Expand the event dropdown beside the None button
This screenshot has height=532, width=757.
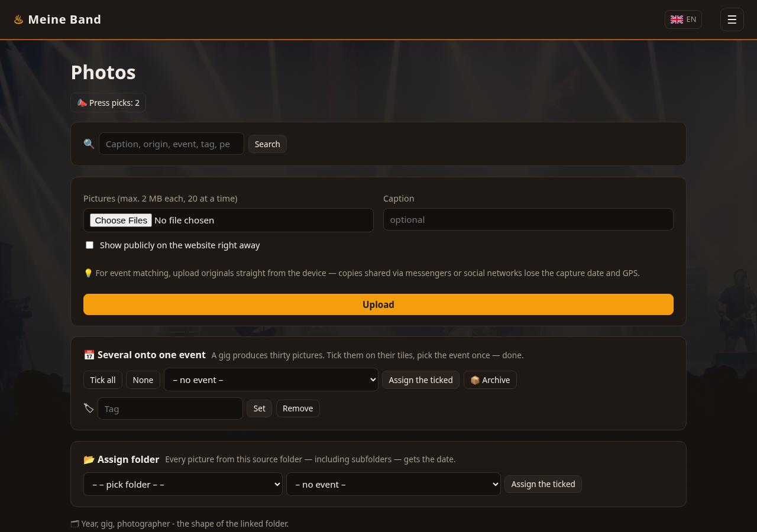tap(271, 379)
